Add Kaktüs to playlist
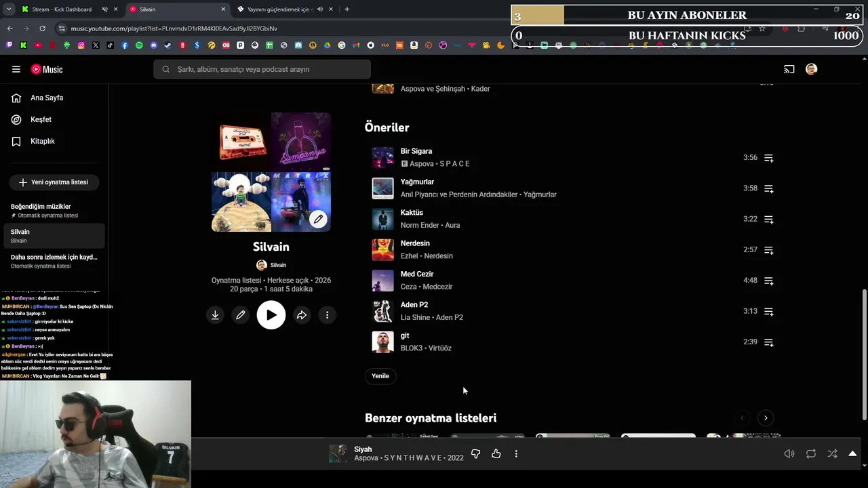 769,220
